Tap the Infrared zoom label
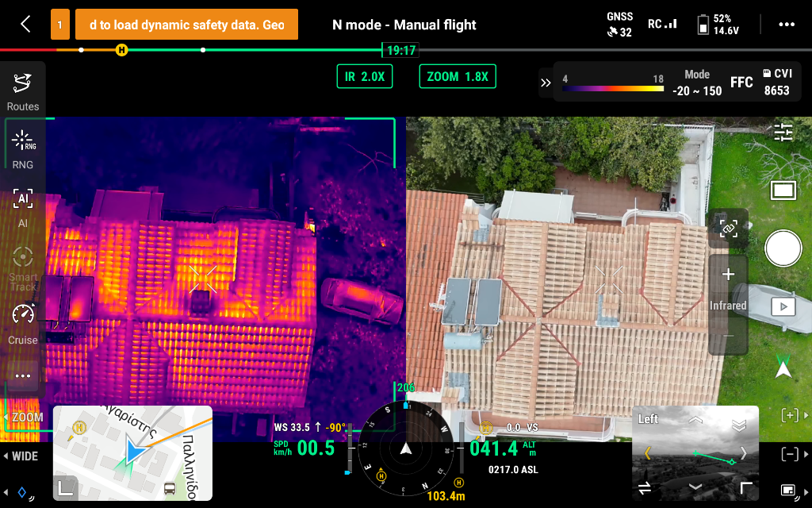 click(728, 306)
